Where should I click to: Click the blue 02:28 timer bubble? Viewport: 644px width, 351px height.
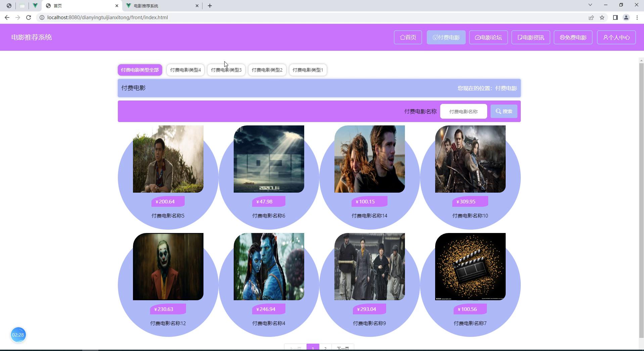(x=18, y=335)
